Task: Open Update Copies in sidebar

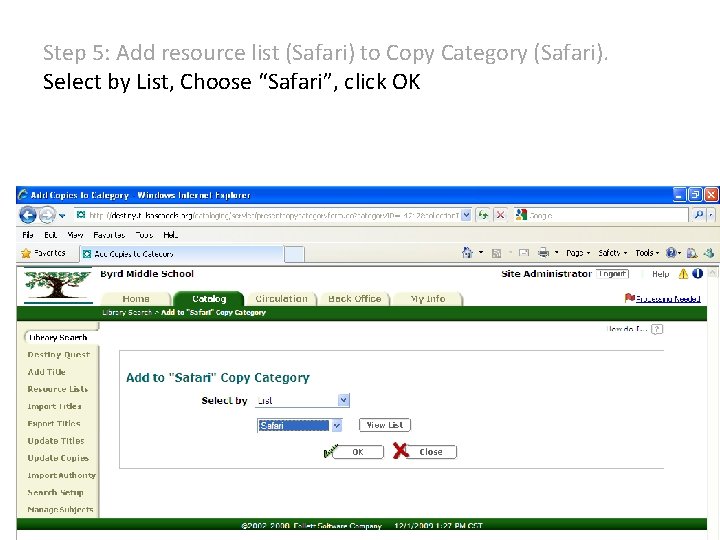Action: pos(58,458)
